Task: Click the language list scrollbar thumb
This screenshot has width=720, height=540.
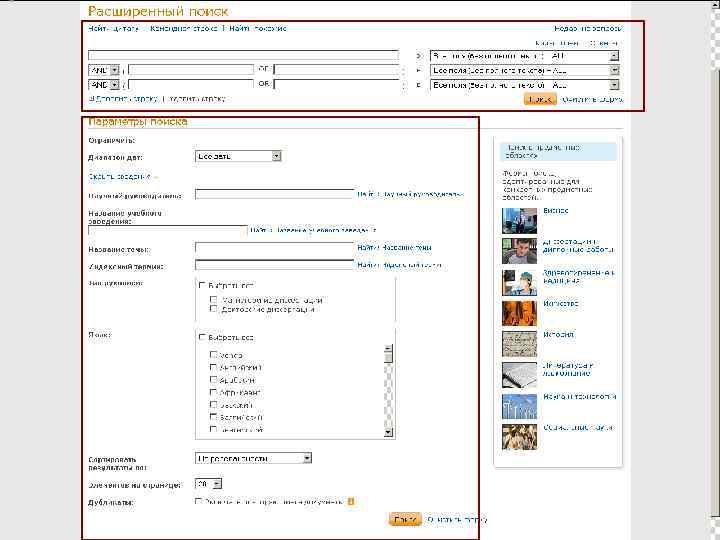Action: (x=388, y=357)
